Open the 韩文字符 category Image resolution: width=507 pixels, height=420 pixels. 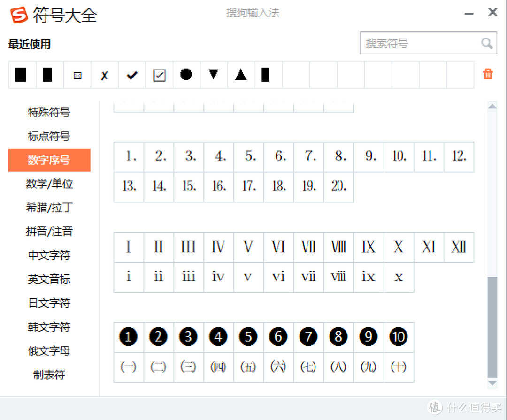click(49, 327)
